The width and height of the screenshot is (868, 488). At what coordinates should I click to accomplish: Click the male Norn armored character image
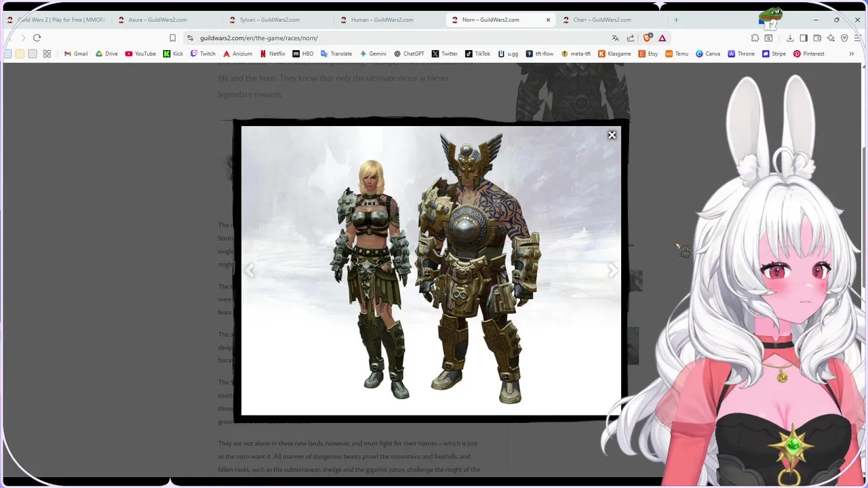[478, 268]
